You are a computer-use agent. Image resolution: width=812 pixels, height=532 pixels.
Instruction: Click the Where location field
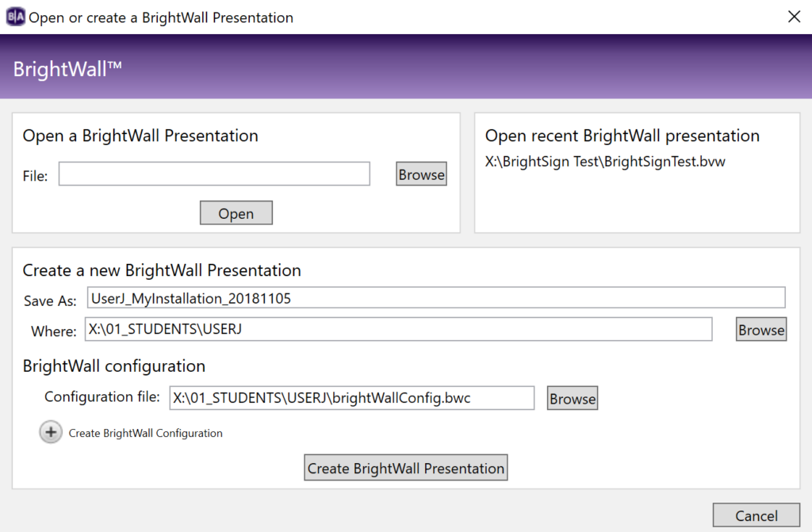(399, 329)
